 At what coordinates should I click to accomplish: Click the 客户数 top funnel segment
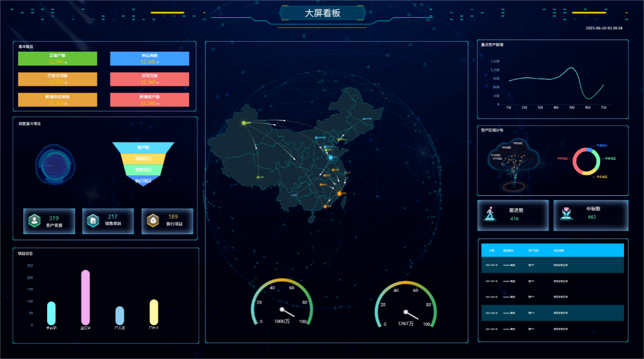[x=143, y=148]
